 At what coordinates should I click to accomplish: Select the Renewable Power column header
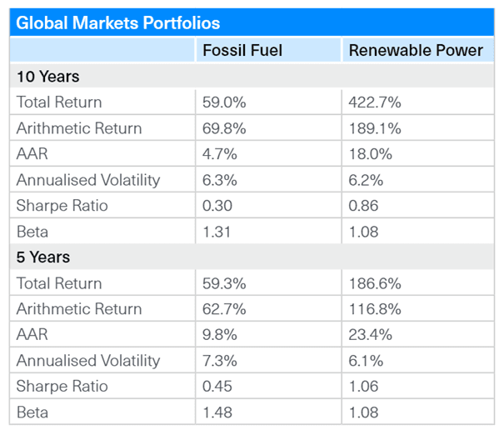416,51
